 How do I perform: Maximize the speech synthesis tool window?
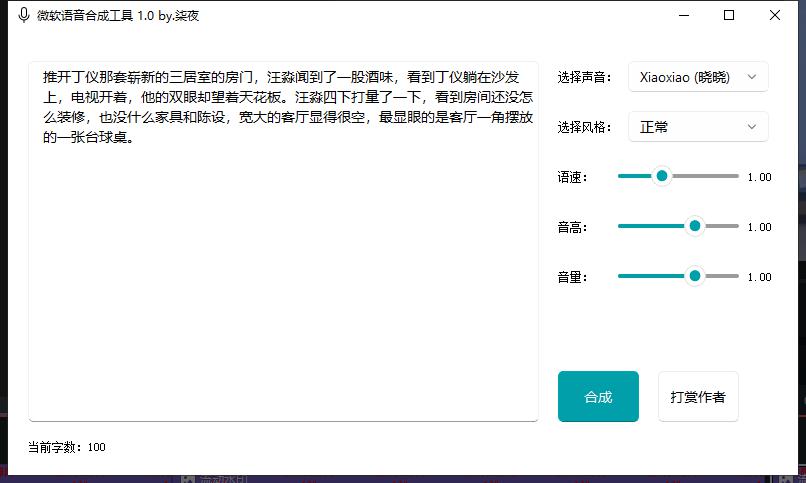tap(729, 16)
